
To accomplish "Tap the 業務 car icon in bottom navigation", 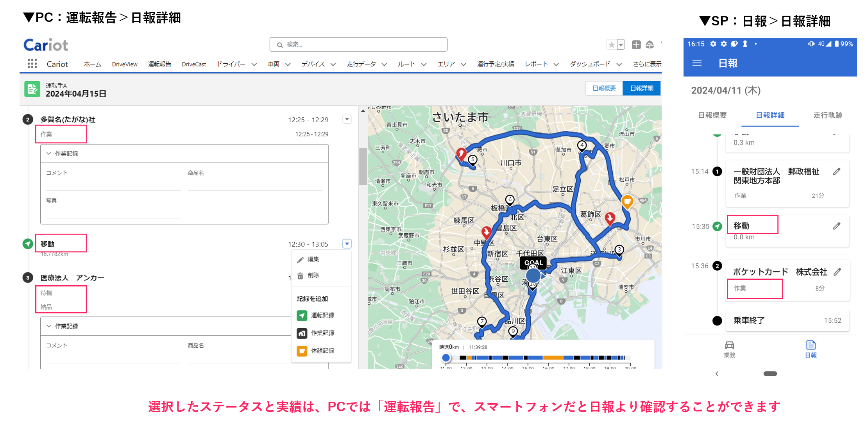I will pos(730,345).
